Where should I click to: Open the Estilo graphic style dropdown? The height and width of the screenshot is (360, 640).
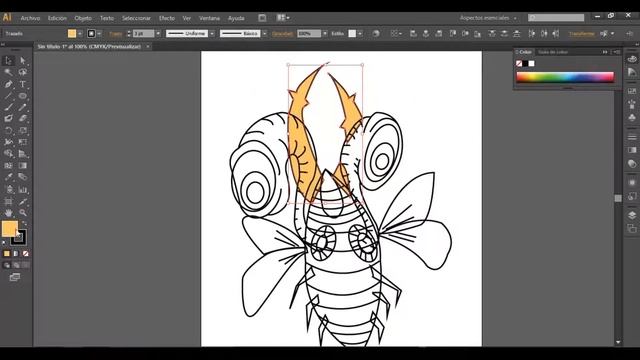[x=360, y=34]
